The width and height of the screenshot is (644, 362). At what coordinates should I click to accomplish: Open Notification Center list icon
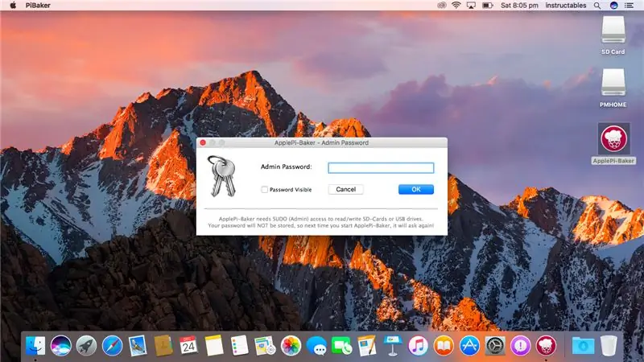click(629, 6)
